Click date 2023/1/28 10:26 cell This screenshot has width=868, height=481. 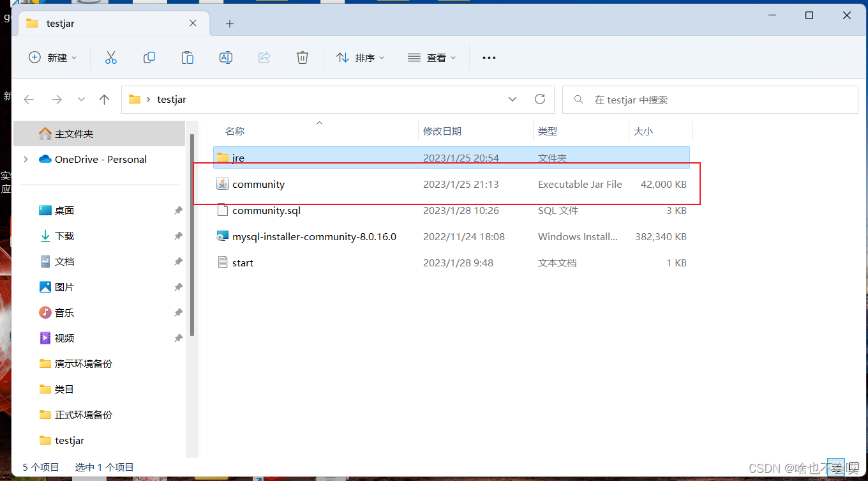[461, 210]
